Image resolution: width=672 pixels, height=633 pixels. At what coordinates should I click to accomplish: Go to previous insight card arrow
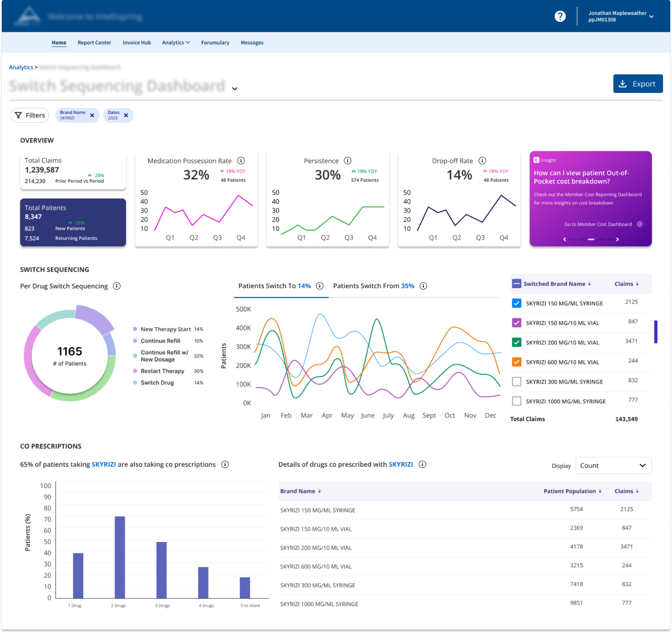[x=565, y=239]
